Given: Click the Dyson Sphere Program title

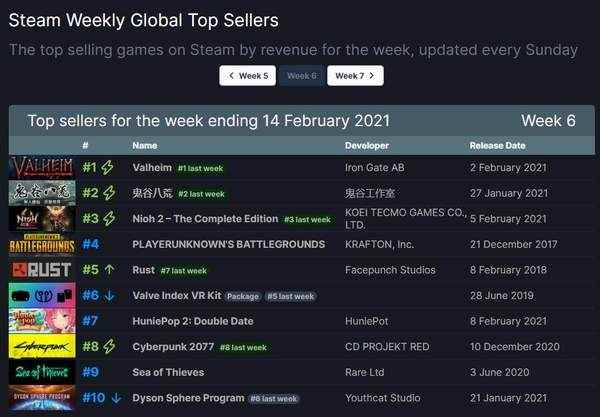Looking at the screenshot, I should pyautogui.click(x=187, y=398).
